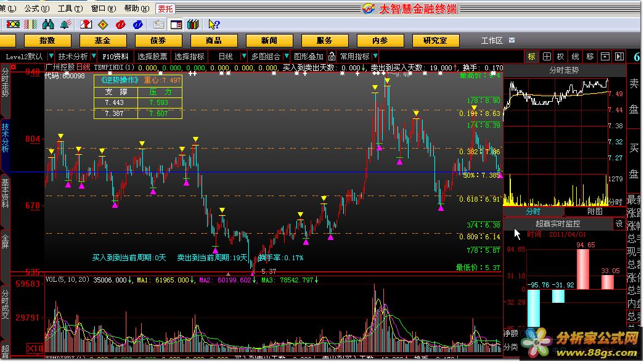Image resolution: width=644 pixels, height=362 pixels.
Task: Click the 选择指标 button
Action: [189, 56]
